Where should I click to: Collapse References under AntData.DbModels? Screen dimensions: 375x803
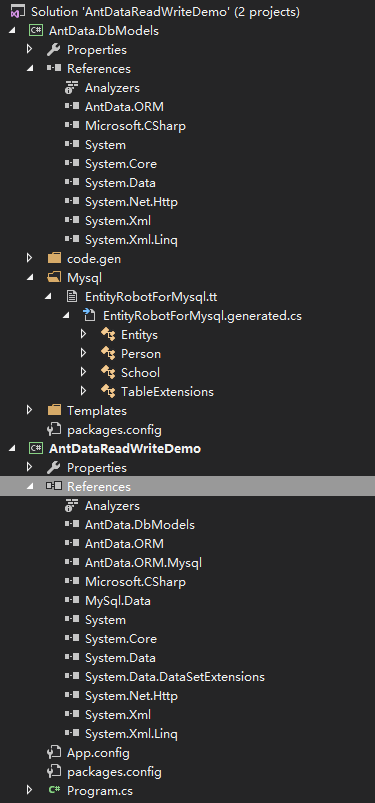(30, 69)
